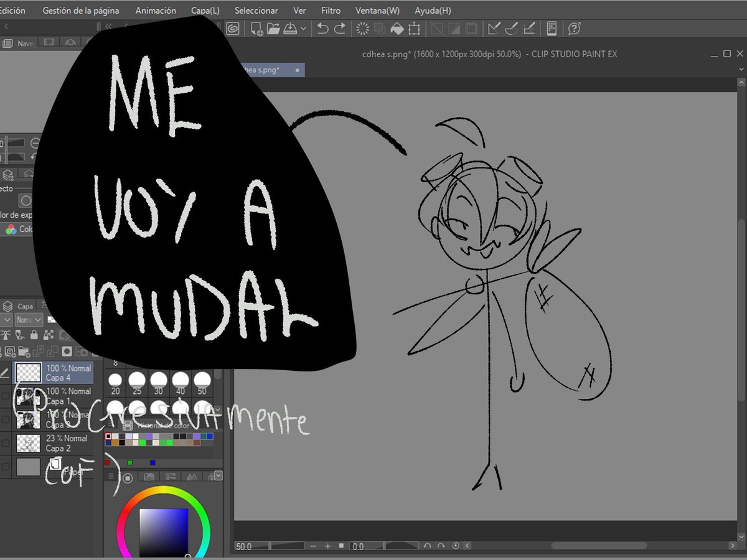Pick the red intermediate color swatch

107,463
